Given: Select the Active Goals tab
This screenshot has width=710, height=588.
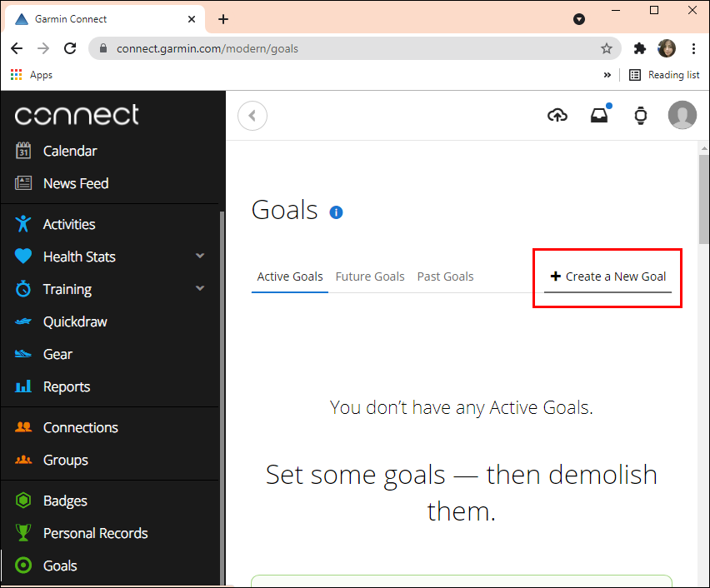Looking at the screenshot, I should 290,277.
